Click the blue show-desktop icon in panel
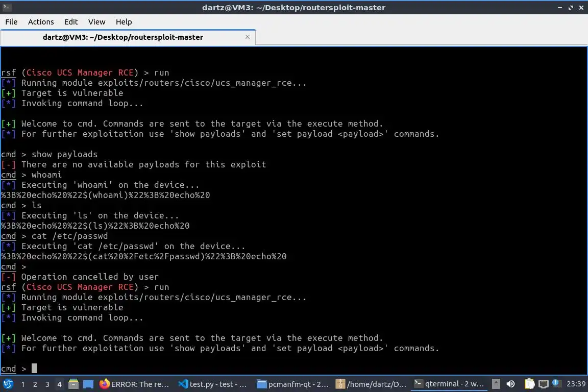Image resolution: width=588 pixels, height=392 pixels. (88, 384)
